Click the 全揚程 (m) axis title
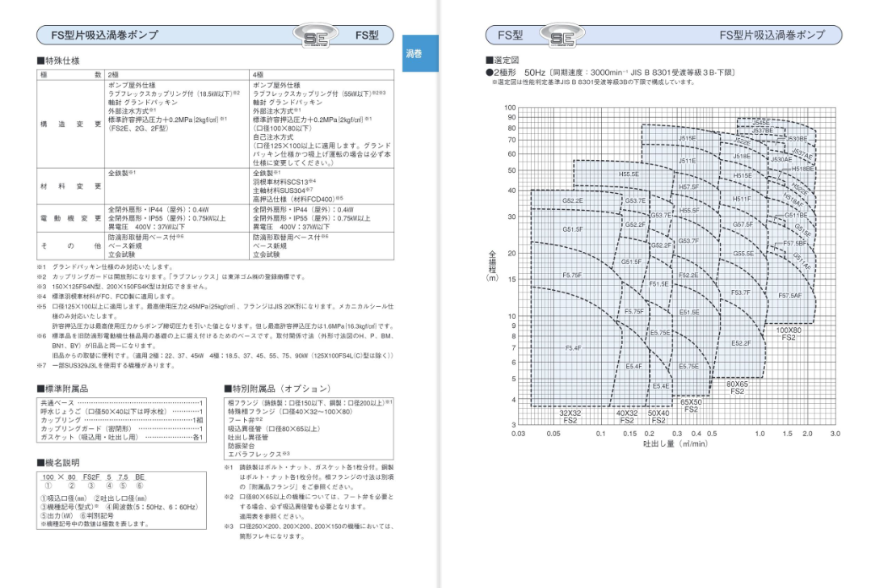This screenshot has width=871, height=588. point(492,266)
